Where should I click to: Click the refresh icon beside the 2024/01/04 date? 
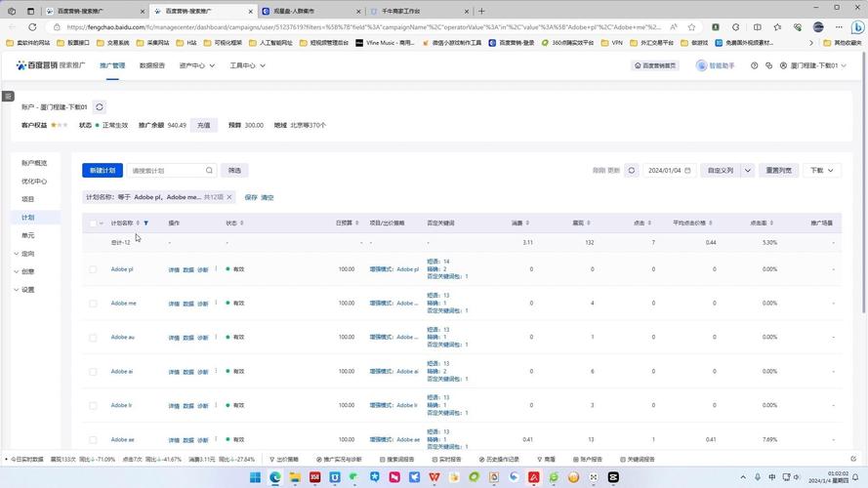point(632,171)
